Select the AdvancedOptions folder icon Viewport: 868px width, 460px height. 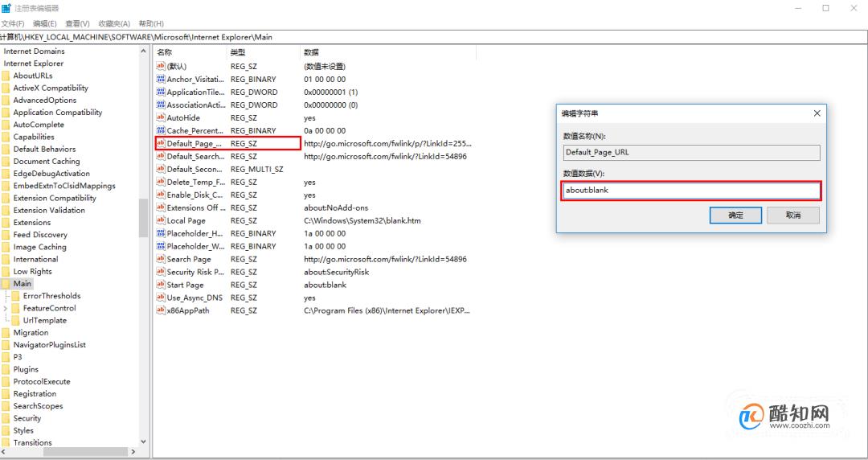(6, 101)
